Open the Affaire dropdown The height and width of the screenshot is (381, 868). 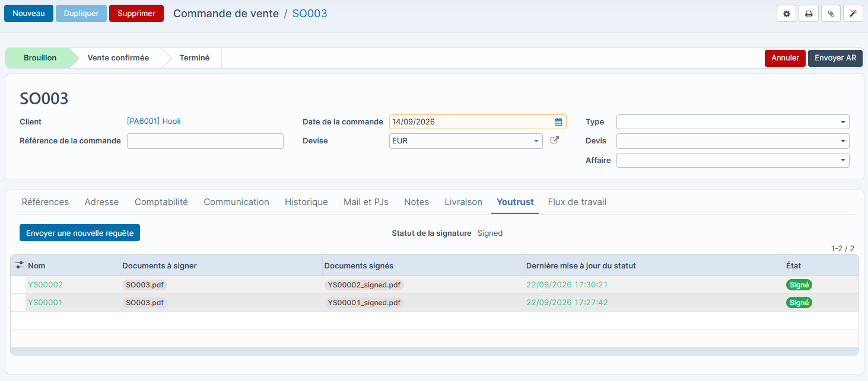[733, 160]
